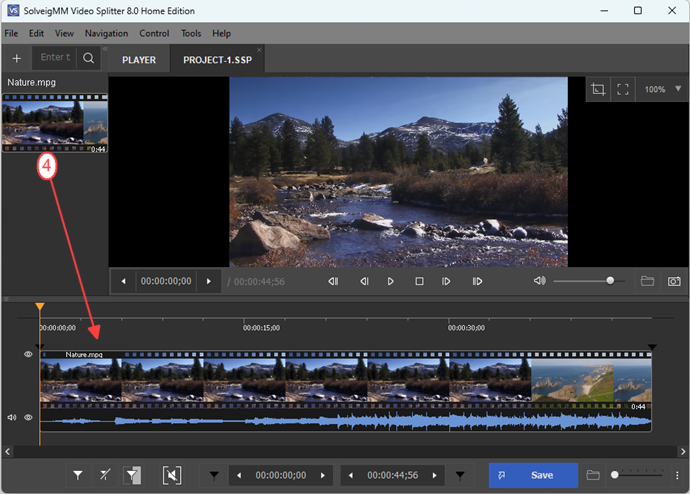Mute the audio track in timeline

[x=12, y=418]
